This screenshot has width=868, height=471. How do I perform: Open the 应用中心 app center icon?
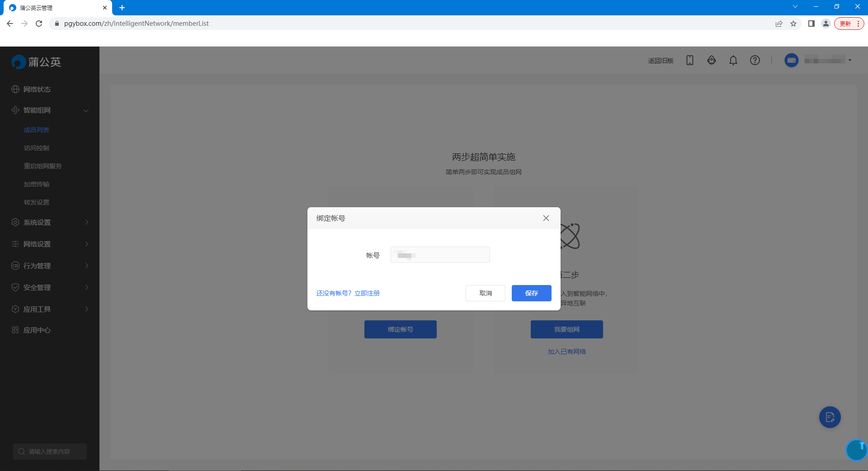(x=15, y=330)
